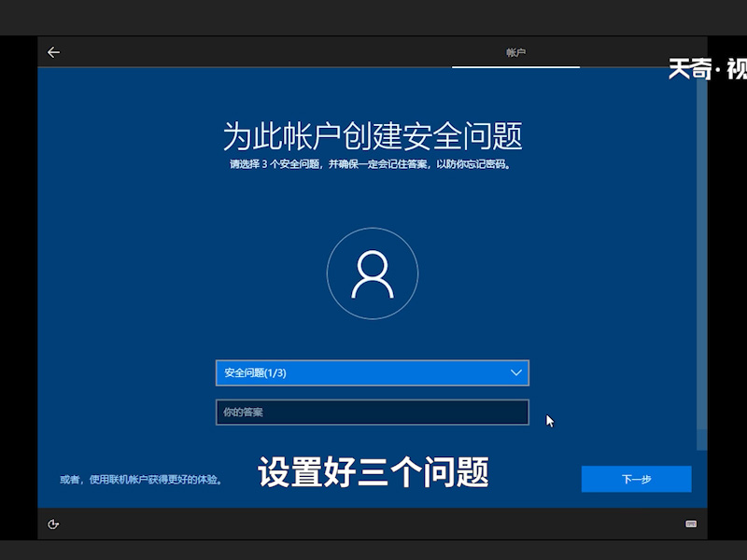Select the highlighted 帐户 page header

point(515,52)
